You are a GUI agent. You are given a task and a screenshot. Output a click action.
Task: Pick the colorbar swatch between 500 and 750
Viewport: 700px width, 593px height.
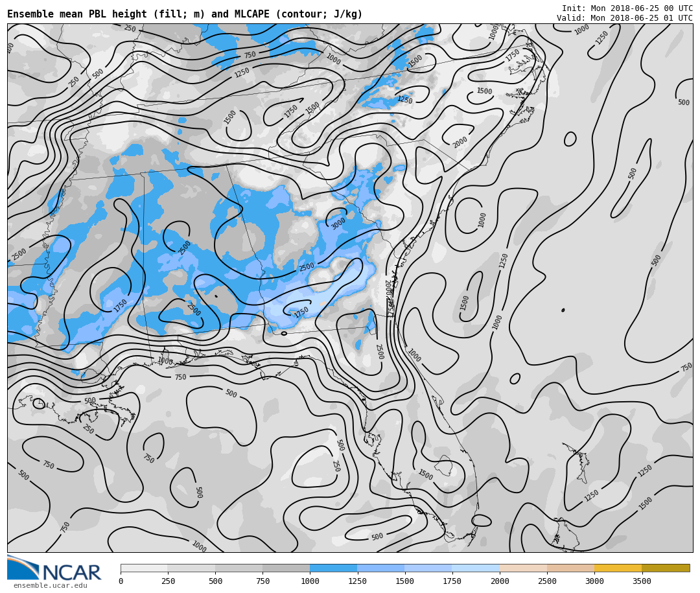[239, 568]
